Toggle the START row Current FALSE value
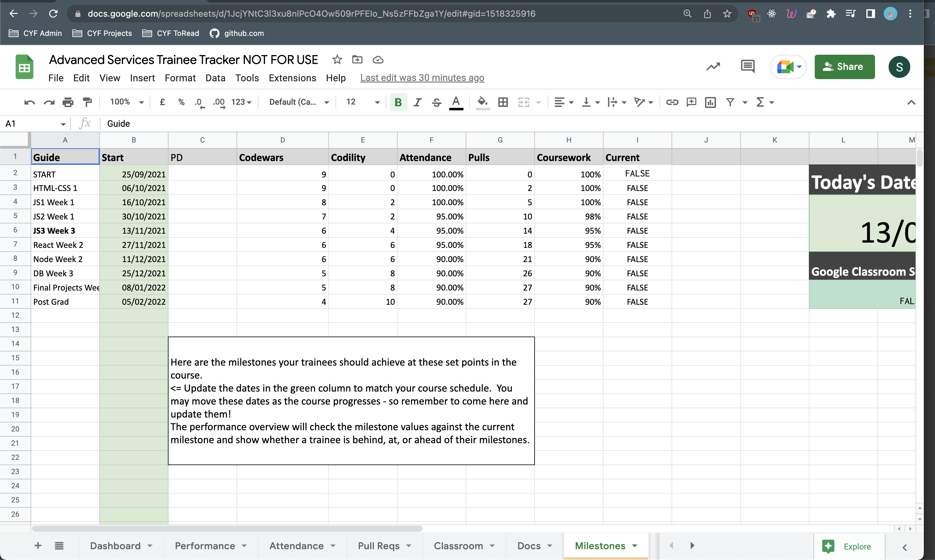The height and width of the screenshot is (560, 935). coord(636,174)
